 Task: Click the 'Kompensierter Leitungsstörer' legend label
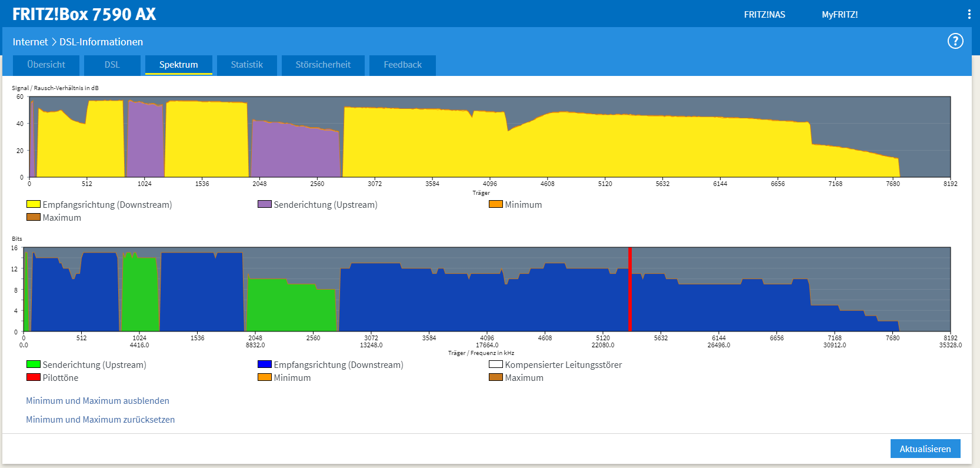(563, 365)
